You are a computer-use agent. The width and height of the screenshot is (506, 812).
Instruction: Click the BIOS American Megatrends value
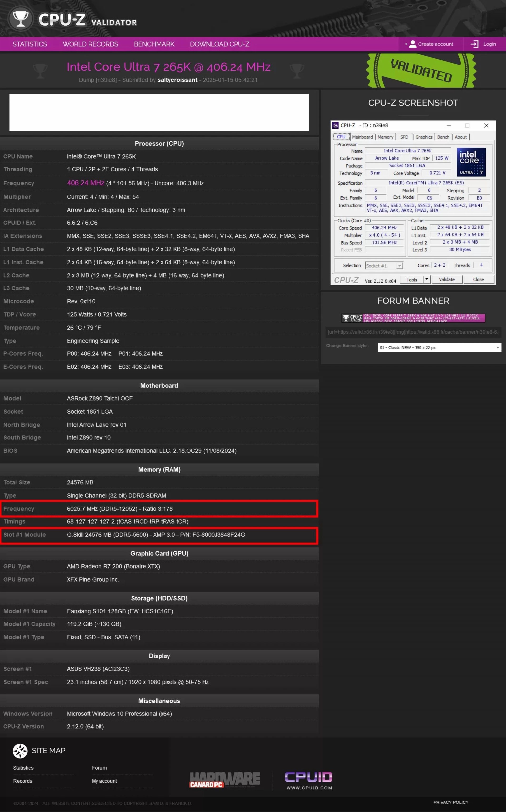click(152, 451)
